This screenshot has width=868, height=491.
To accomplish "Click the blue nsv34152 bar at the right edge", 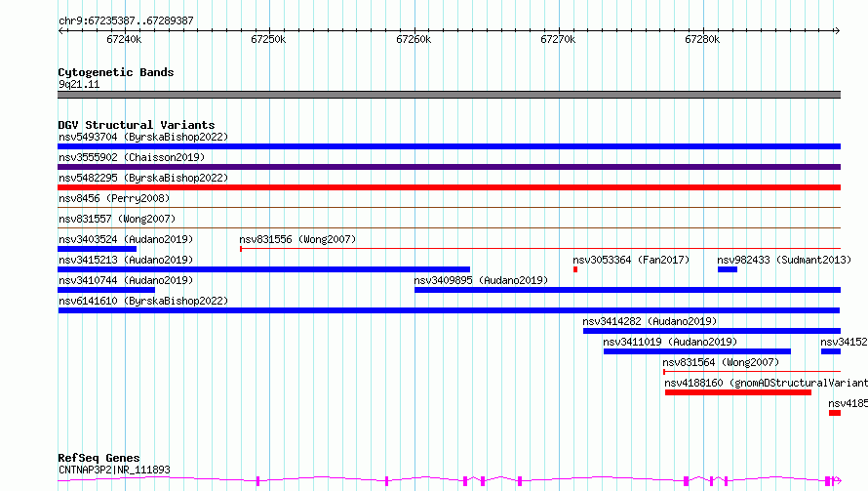I will pos(831,351).
